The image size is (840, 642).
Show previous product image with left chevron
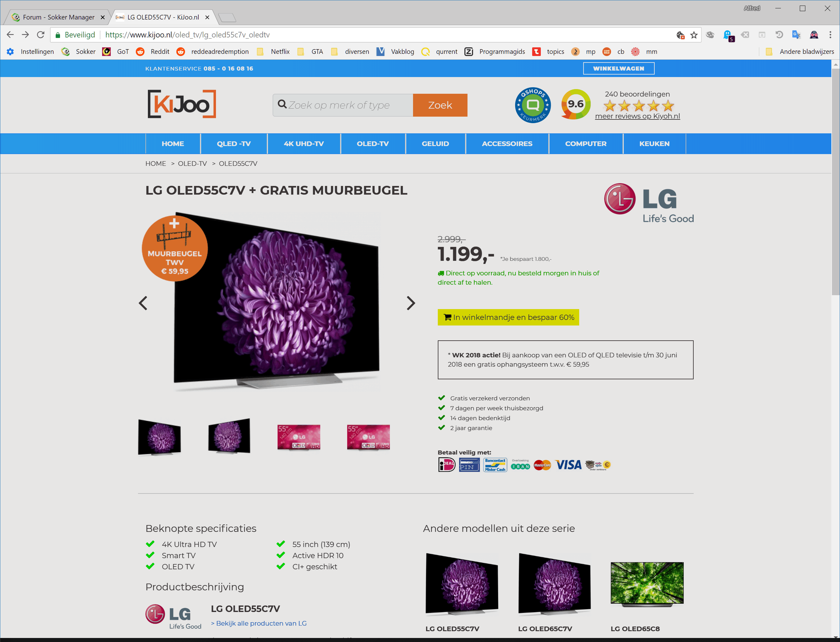[x=143, y=303]
